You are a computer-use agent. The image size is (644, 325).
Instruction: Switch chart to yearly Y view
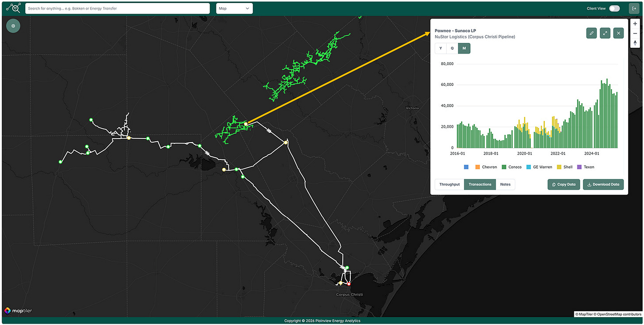[441, 48]
